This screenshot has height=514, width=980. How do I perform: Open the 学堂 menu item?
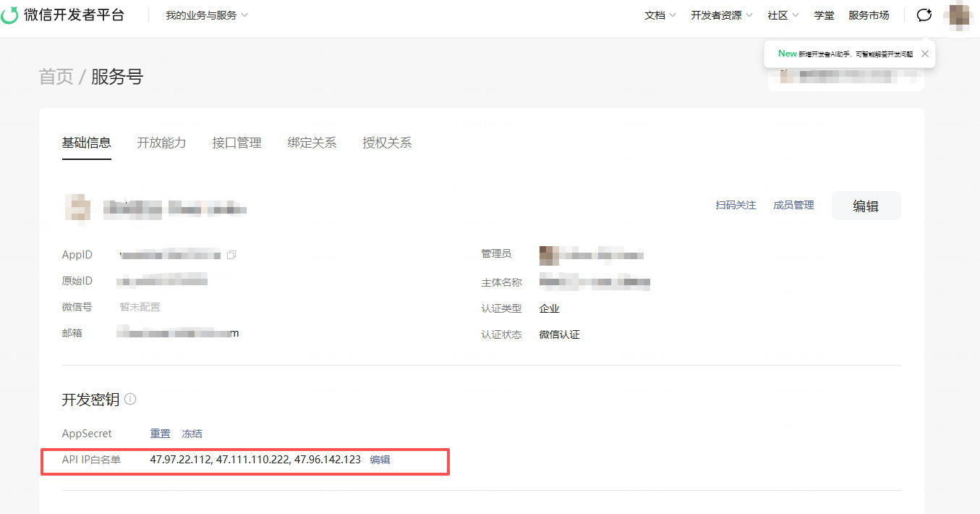(x=824, y=15)
